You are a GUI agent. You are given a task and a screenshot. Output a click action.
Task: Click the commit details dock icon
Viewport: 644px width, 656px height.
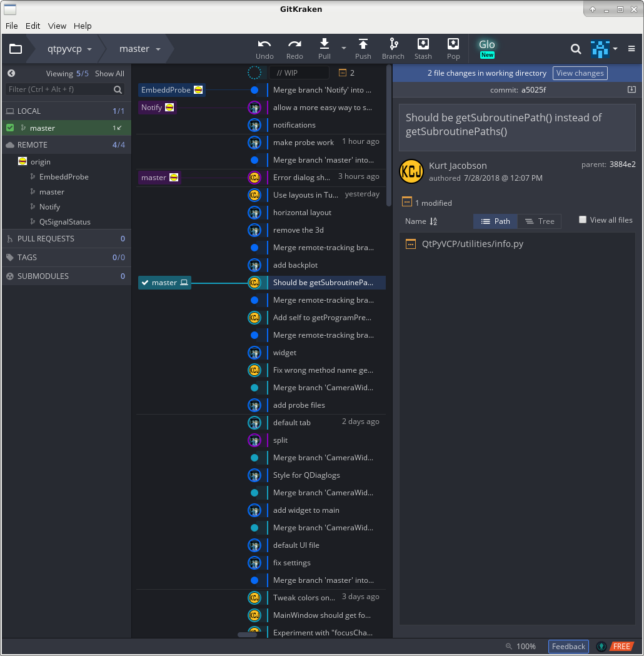[x=631, y=89]
